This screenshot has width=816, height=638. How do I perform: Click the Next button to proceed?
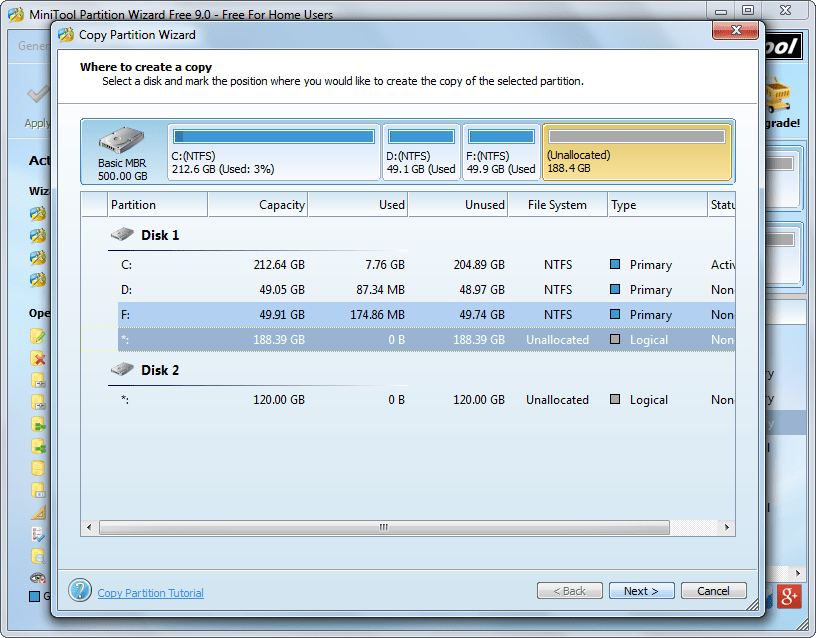(641, 590)
